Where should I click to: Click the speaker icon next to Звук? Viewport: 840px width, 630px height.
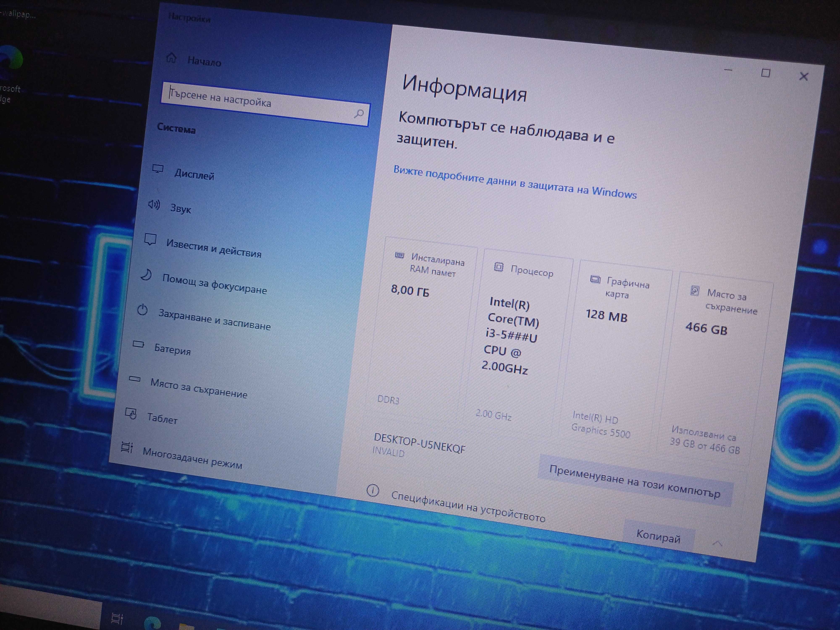click(x=154, y=205)
